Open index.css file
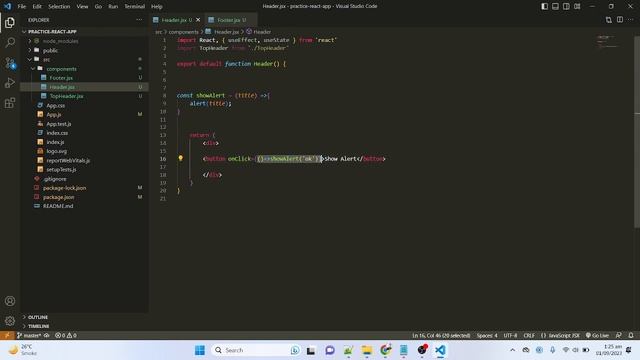 pyautogui.click(x=57, y=133)
